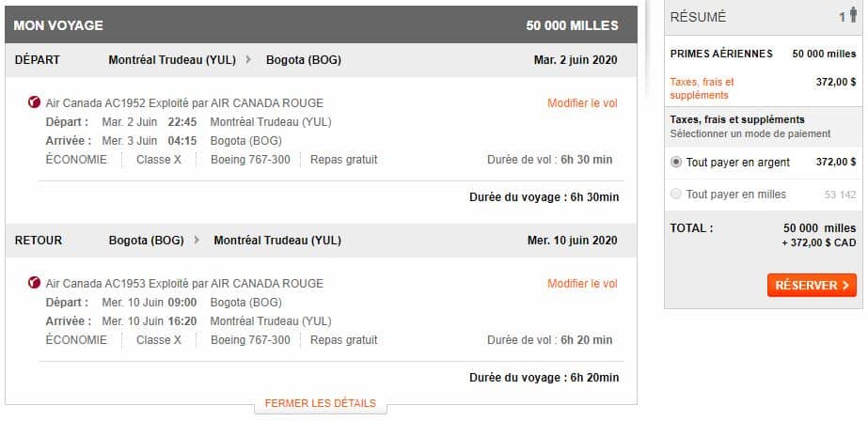
Task: Click AC1953 Air Canada Rouge flight text
Action: click(x=184, y=283)
